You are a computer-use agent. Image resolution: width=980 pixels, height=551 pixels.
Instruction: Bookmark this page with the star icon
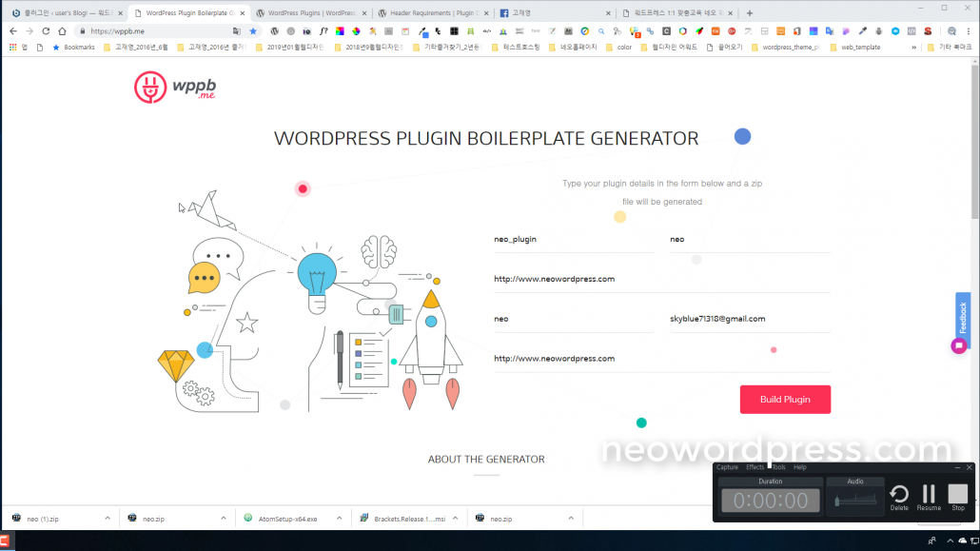pyautogui.click(x=253, y=31)
